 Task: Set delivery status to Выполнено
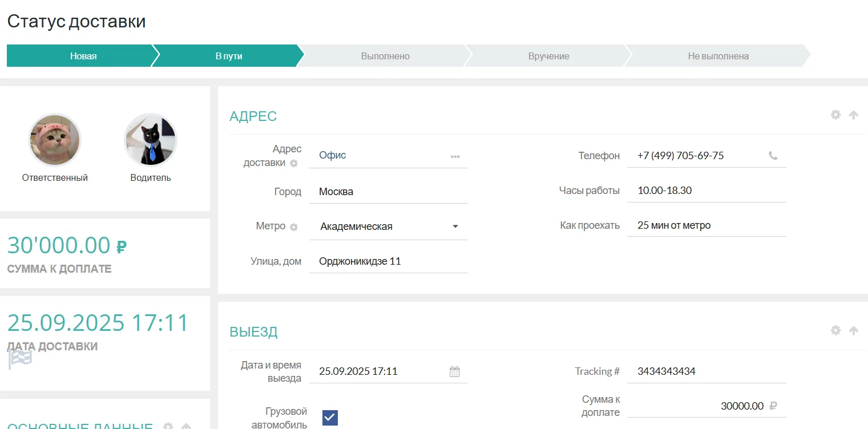(x=385, y=56)
